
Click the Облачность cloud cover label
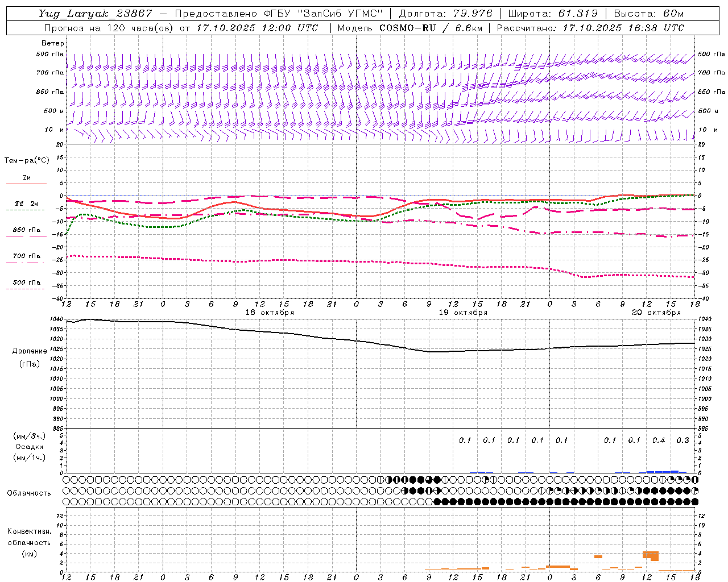[x=29, y=493]
